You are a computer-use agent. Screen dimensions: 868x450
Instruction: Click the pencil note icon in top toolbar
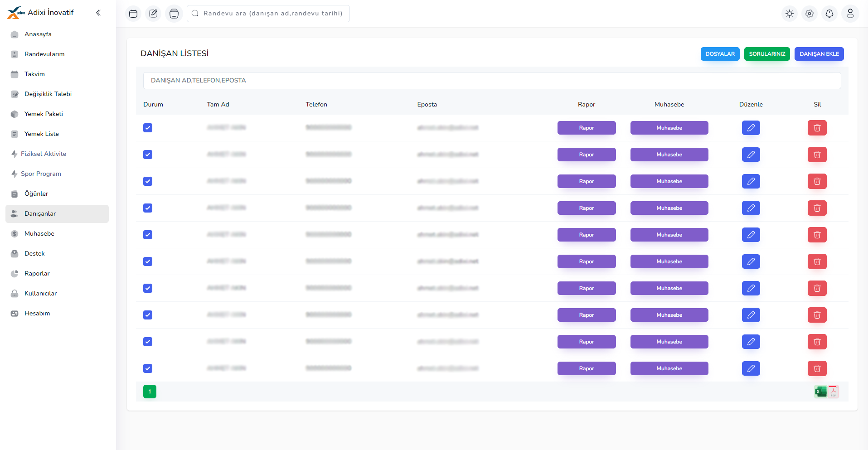pos(154,14)
